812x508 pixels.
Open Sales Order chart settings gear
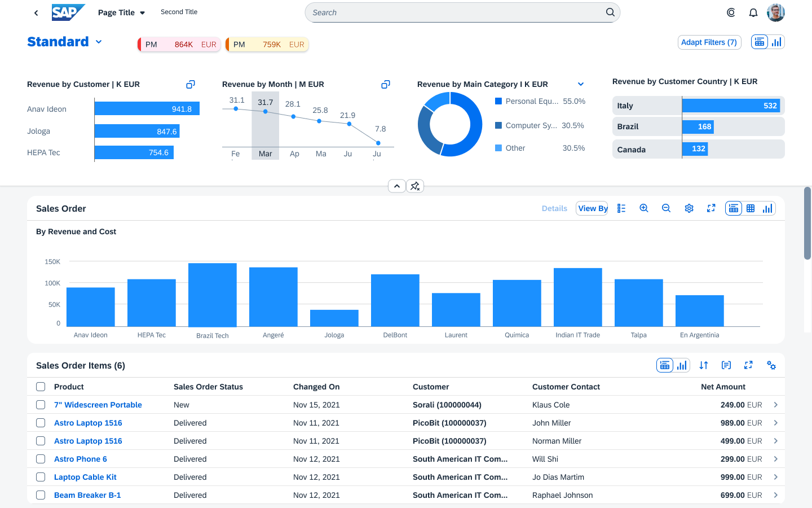click(x=689, y=208)
